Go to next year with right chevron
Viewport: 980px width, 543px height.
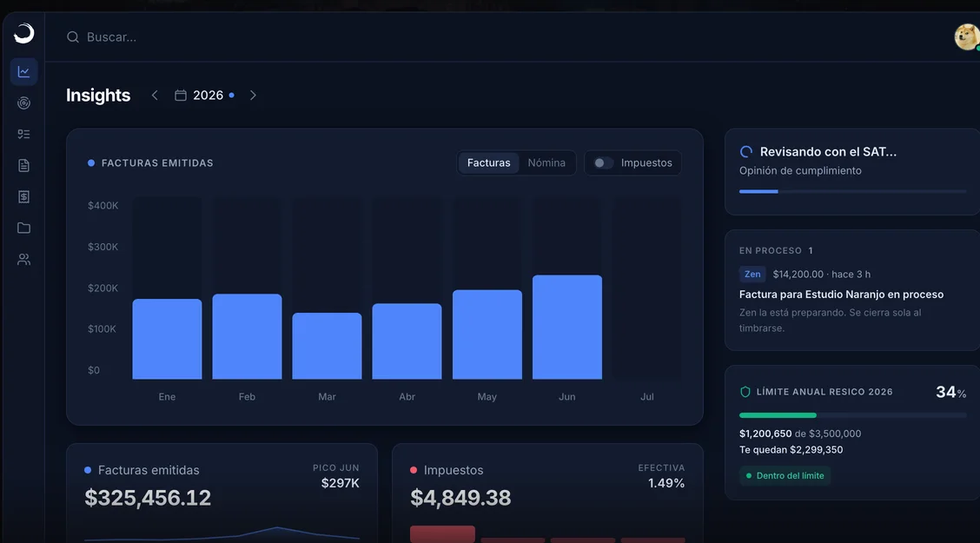(x=253, y=95)
